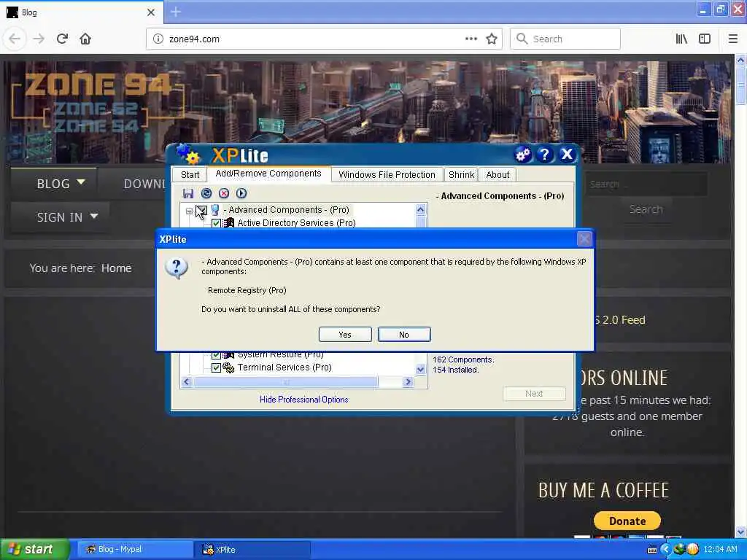Switch to the Start tab in XPlite
Screen dimensions: 747x560
190,175
